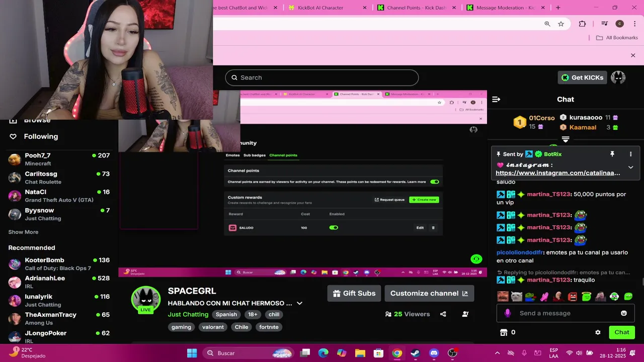Open Byysnow channel in sidebar
The width and height of the screenshot is (644, 362).
point(59,214)
